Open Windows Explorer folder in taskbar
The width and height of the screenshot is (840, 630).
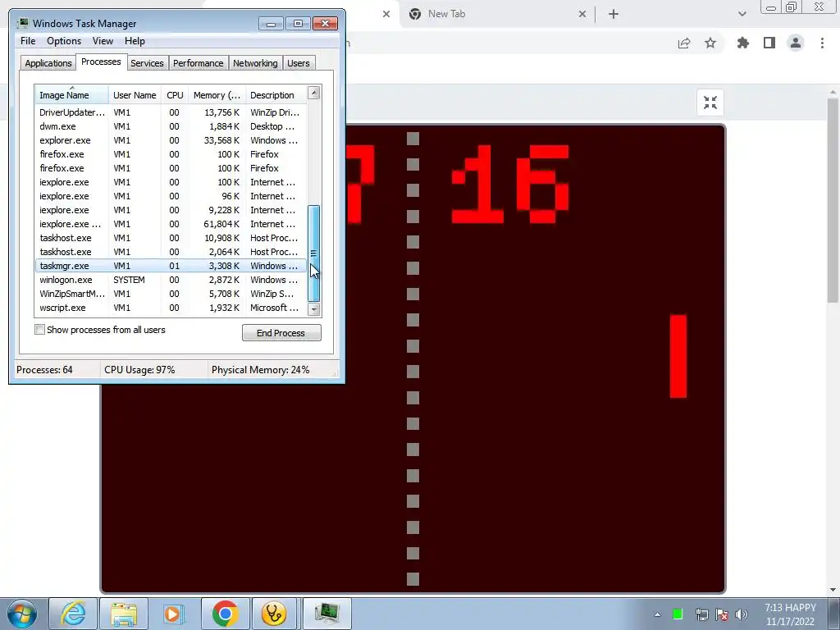click(124, 614)
